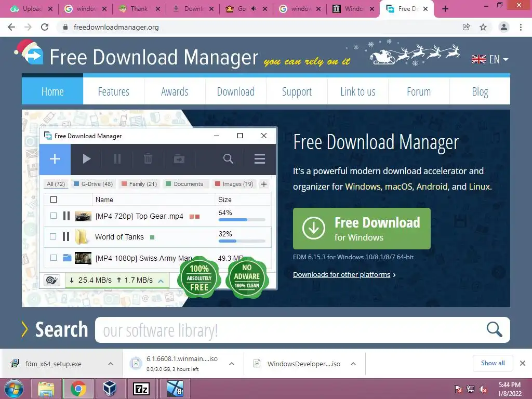Open the Support menu item
Image resolution: width=532 pixels, height=399 pixels.
(297, 91)
